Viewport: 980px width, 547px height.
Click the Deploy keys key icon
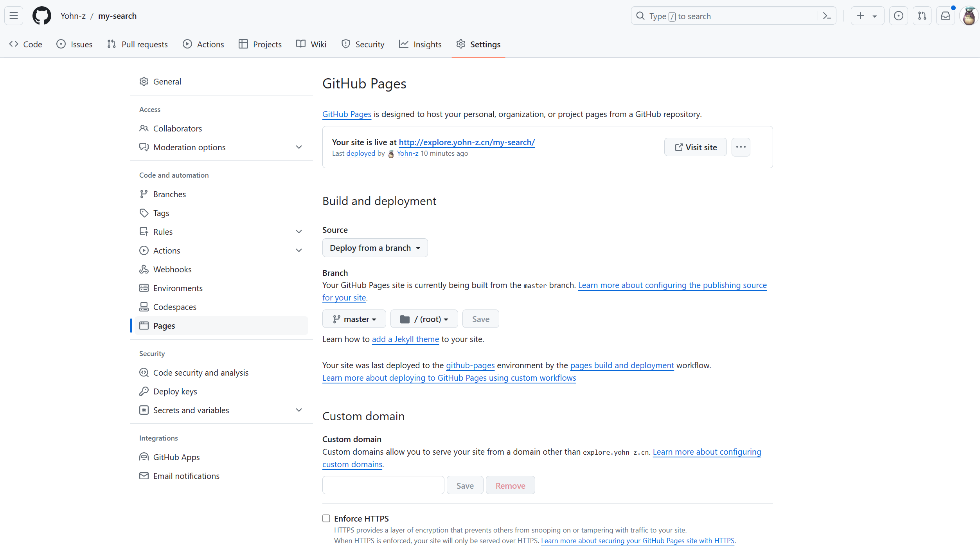point(144,391)
